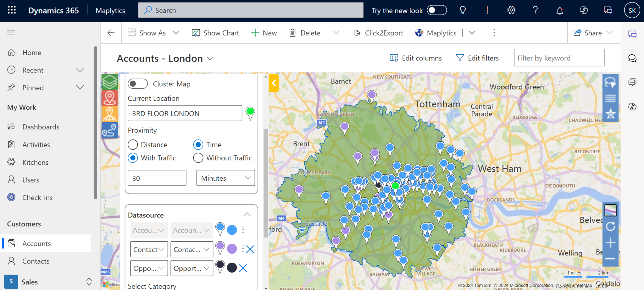Collapse the Datasource section
The image size is (644, 290).
(x=247, y=215)
